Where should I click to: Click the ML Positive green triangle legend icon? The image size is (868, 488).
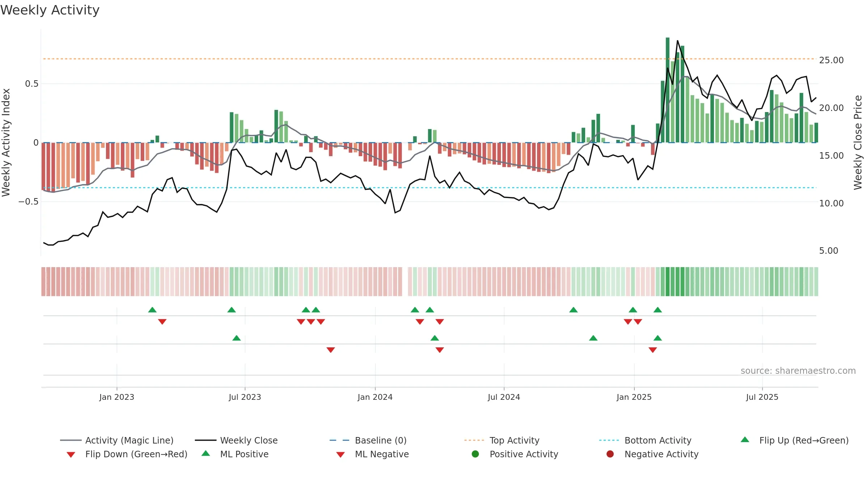[206, 453]
